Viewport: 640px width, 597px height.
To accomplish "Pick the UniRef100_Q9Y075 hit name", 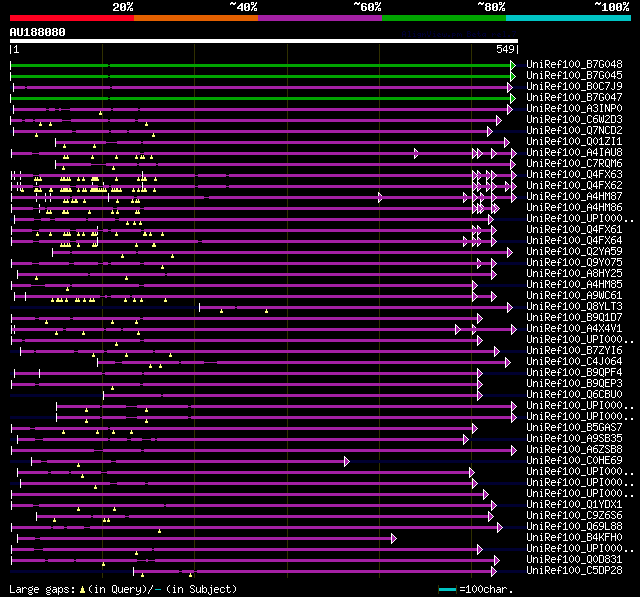I will coord(574,263).
